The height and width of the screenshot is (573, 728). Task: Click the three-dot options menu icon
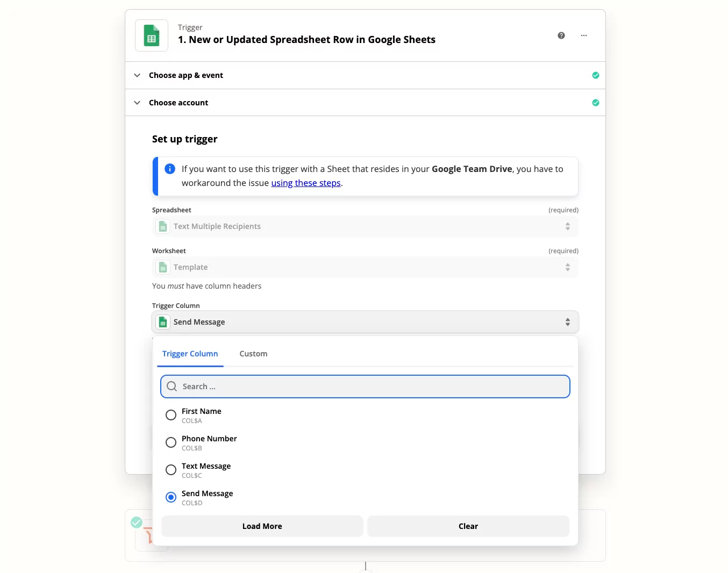pyautogui.click(x=584, y=35)
